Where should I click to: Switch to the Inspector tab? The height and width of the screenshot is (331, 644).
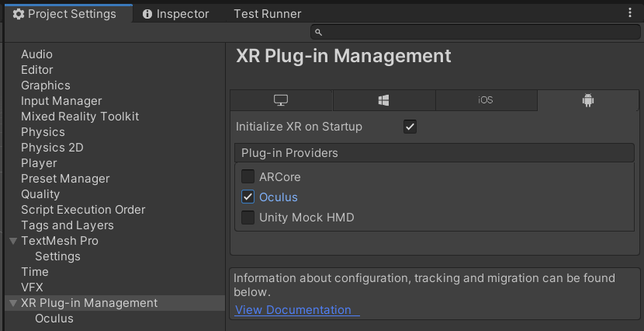[x=175, y=14]
